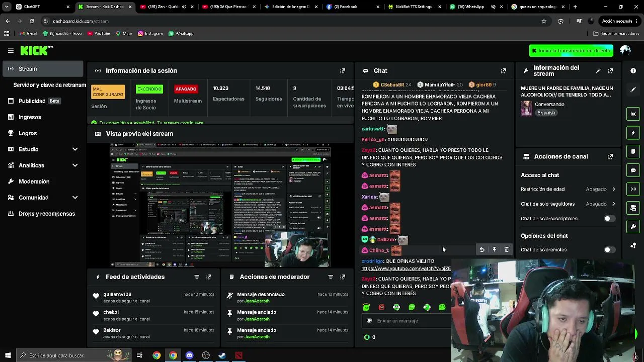Toggle the chat bubble icon in right toolbar
The width and height of the screenshot is (644, 362).
click(633, 170)
